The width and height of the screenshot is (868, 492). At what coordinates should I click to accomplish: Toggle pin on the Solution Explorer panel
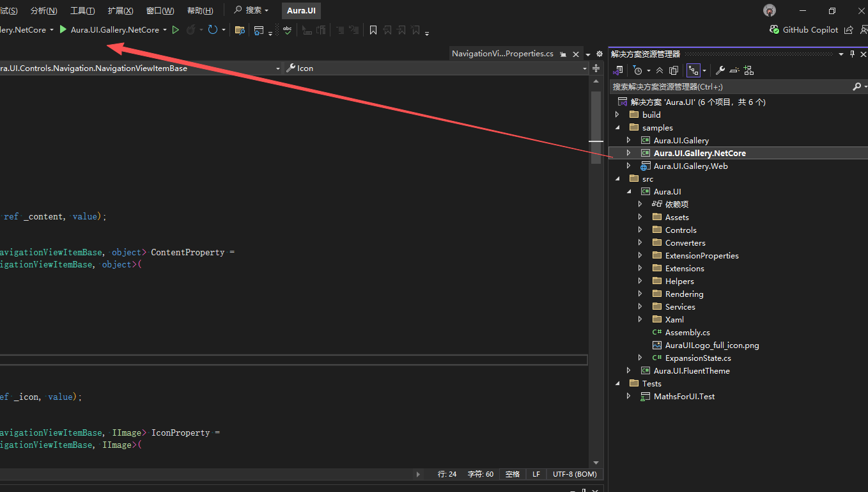click(x=852, y=54)
